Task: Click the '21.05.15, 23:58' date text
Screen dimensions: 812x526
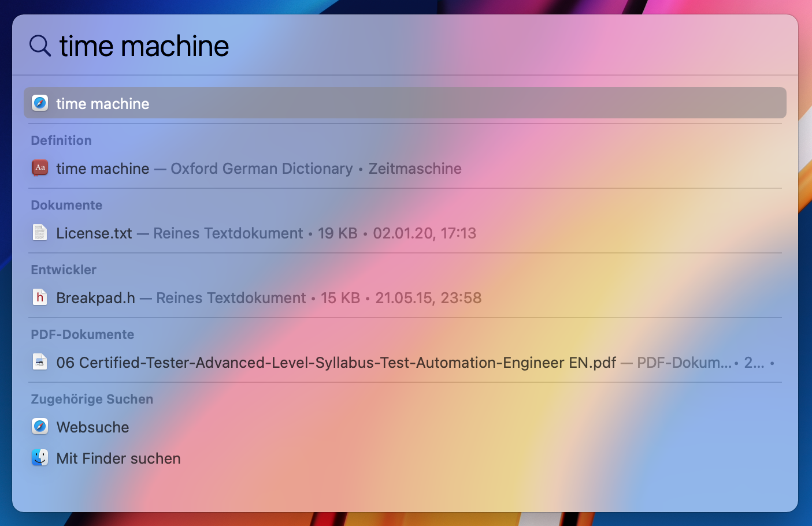Action: [428, 297]
